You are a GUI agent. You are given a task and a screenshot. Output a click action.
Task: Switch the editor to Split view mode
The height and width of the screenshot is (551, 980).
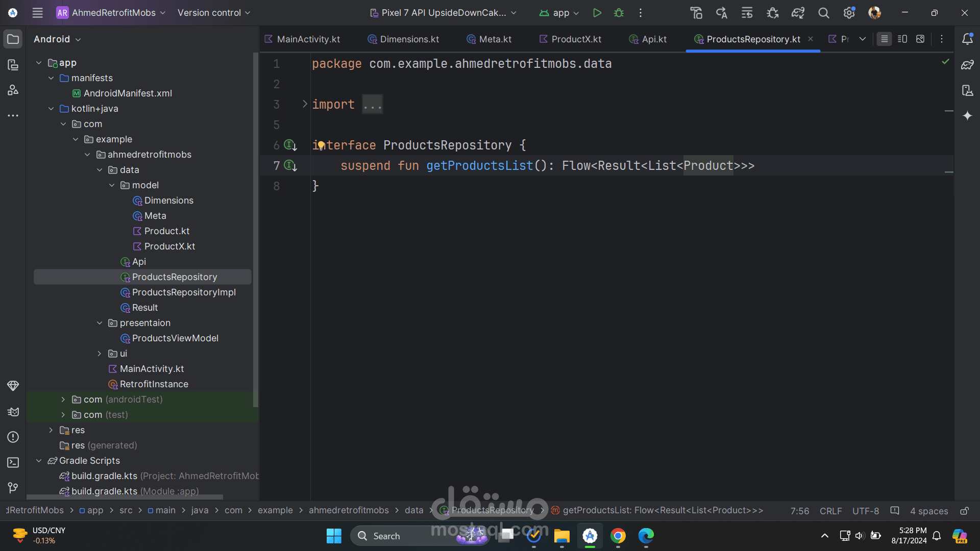click(902, 39)
